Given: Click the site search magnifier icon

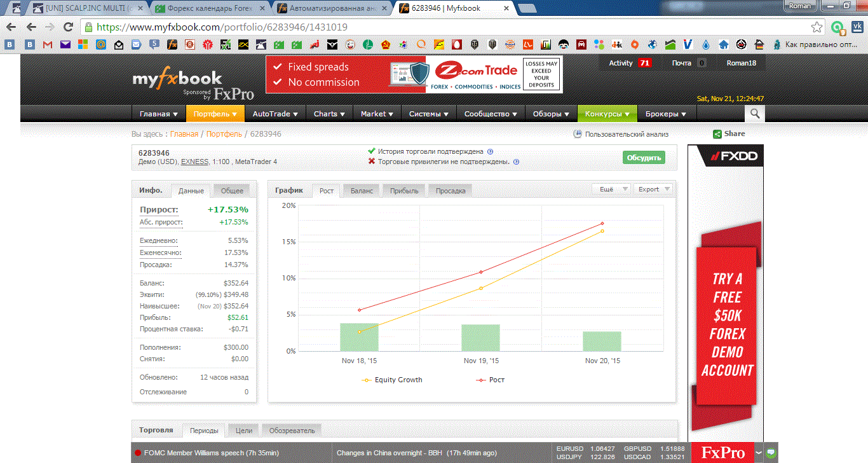Looking at the screenshot, I should click(755, 114).
